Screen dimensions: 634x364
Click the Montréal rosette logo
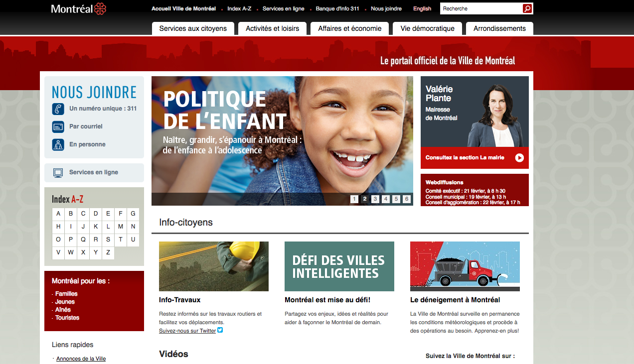[100, 8]
